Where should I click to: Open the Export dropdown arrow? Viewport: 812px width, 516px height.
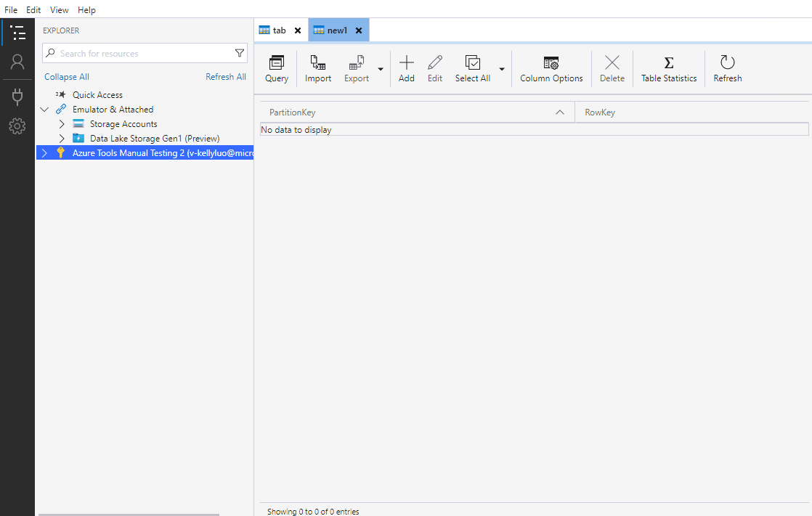point(380,68)
